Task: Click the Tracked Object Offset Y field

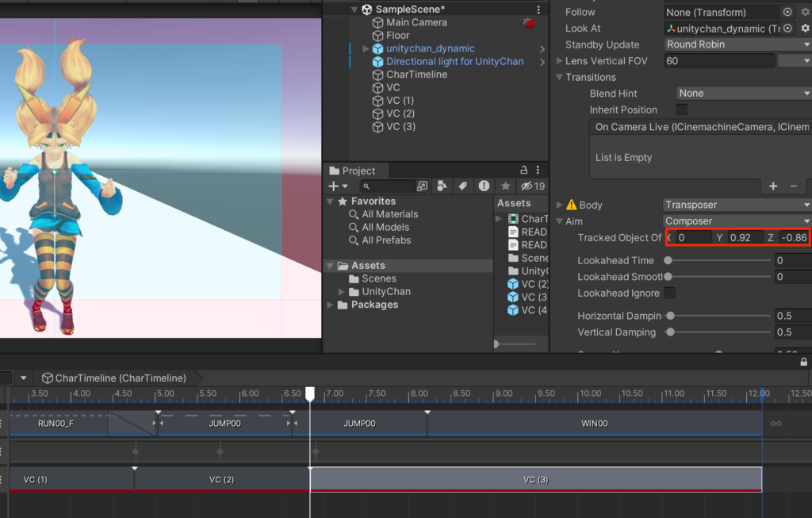Action: (745, 238)
